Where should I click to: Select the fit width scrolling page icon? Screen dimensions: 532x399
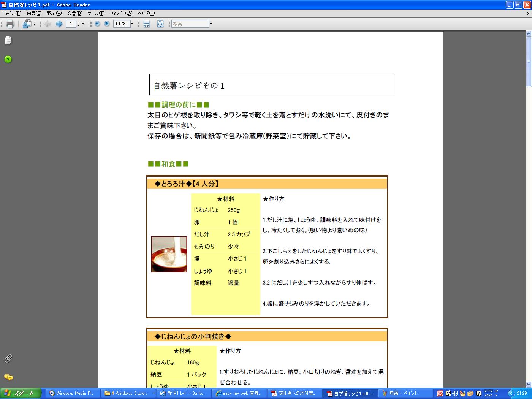pyautogui.click(x=147, y=24)
